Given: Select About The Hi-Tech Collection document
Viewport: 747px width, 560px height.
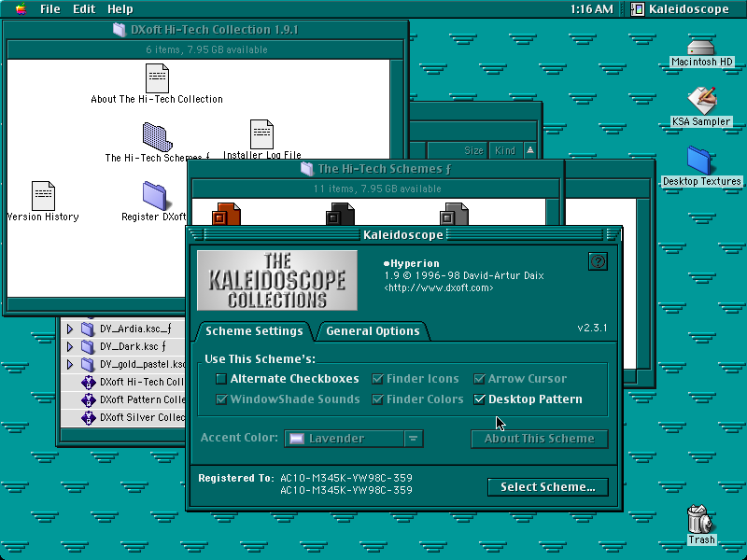Looking at the screenshot, I should [157, 78].
